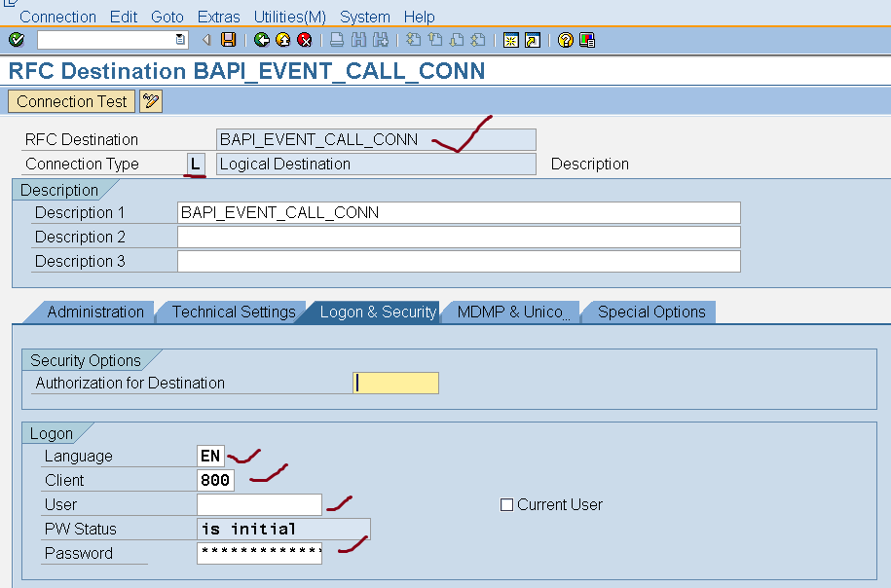
Task: Go to previous page icon
Action: coord(435,40)
